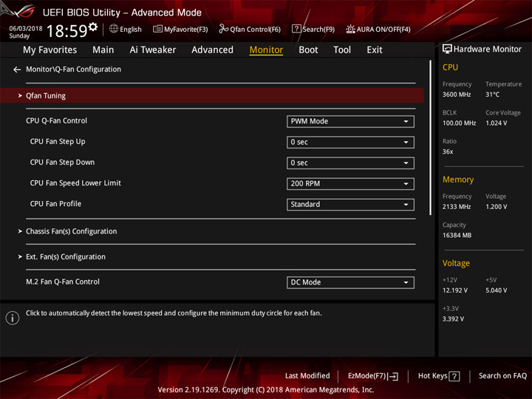Screen dimensions: 532x399
Task: Switch to My Favorites tab
Action: tap(50, 50)
